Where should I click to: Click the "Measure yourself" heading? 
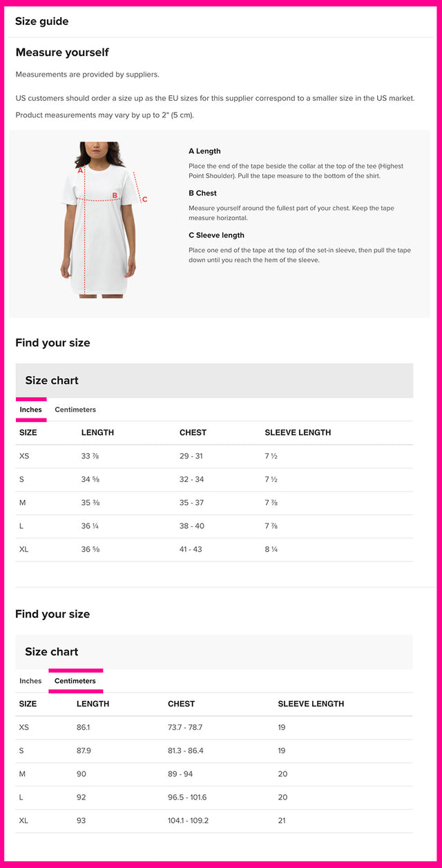[62, 52]
